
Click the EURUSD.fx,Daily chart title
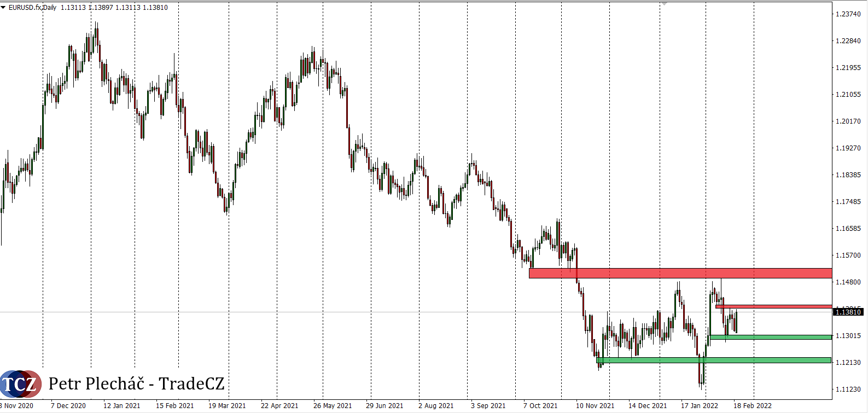pyautogui.click(x=32, y=8)
